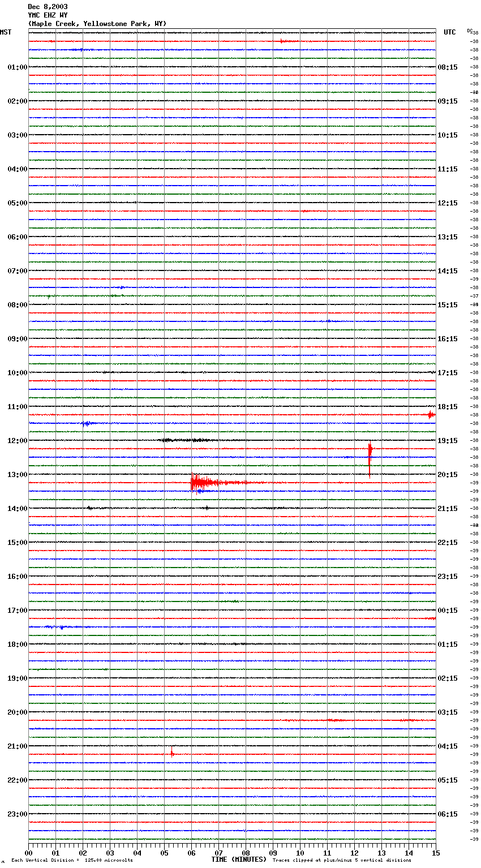Click the 18:15 UTC time label
This screenshot has width=481, height=868.
pyautogui.click(x=448, y=407)
